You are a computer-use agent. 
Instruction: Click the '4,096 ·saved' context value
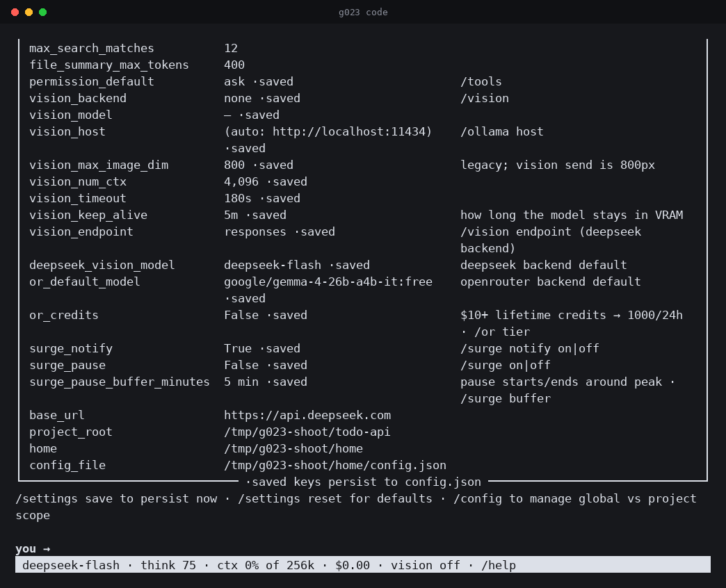266,181
